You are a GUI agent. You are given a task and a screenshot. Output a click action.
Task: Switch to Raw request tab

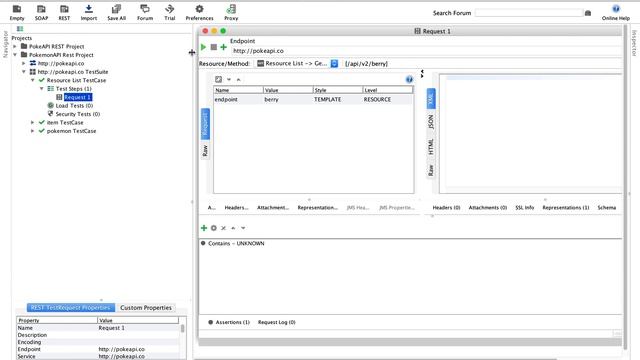tap(205, 151)
